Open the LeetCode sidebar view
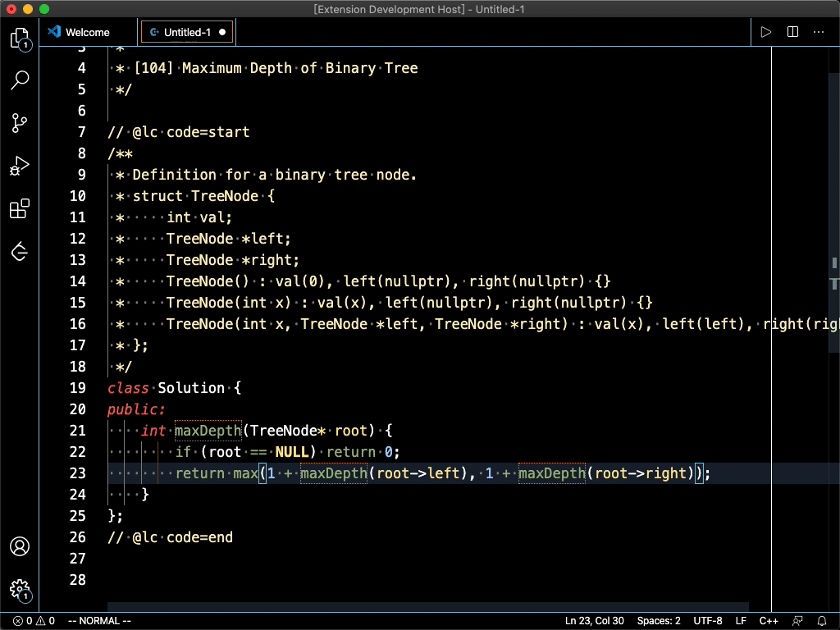840x630 pixels. (x=20, y=251)
